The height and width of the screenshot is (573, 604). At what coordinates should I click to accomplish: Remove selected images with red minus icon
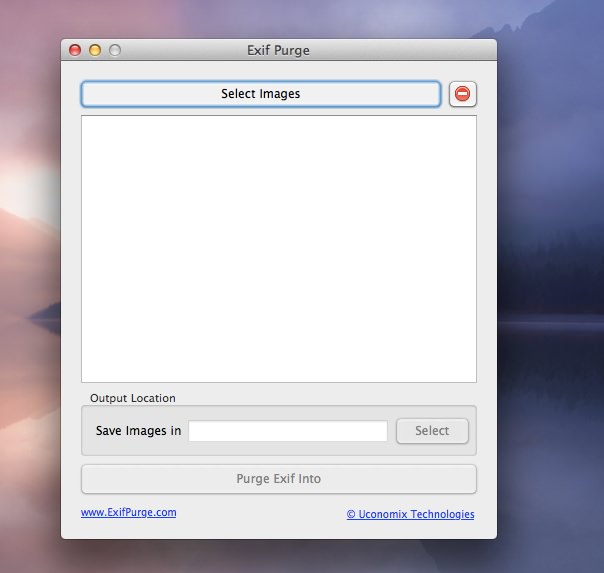pos(463,94)
